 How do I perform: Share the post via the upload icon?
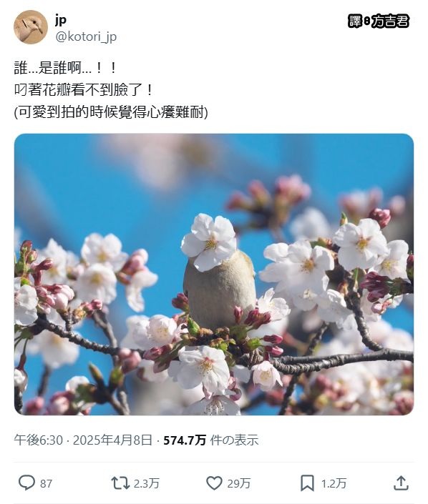click(x=401, y=483)
